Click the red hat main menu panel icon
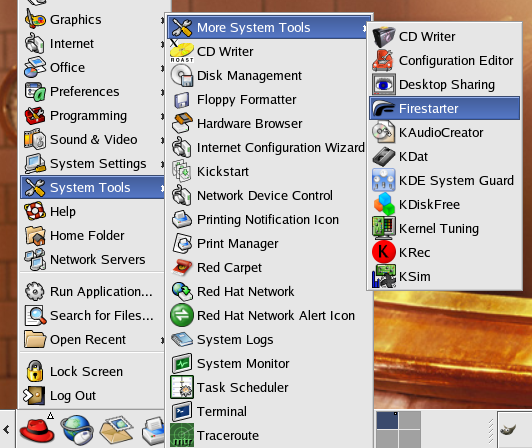This screenshot has width=532, height=448. pyautogui.click(x=37, y=430)
